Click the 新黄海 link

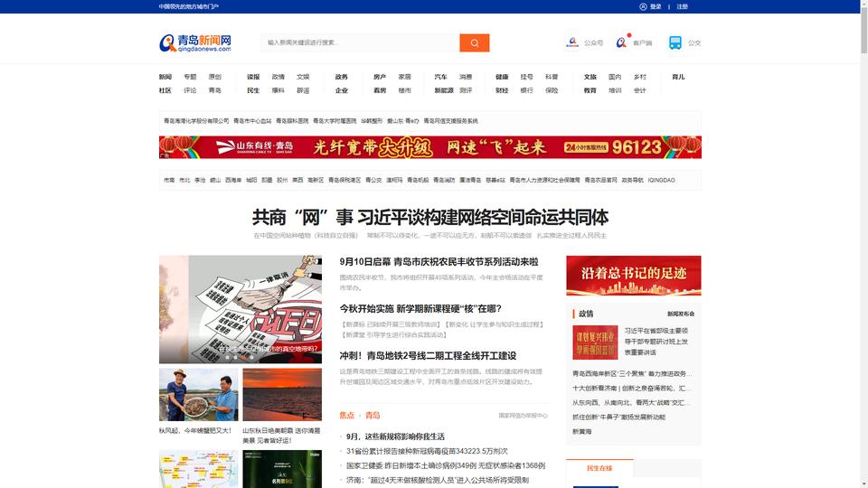click(581, 432)
